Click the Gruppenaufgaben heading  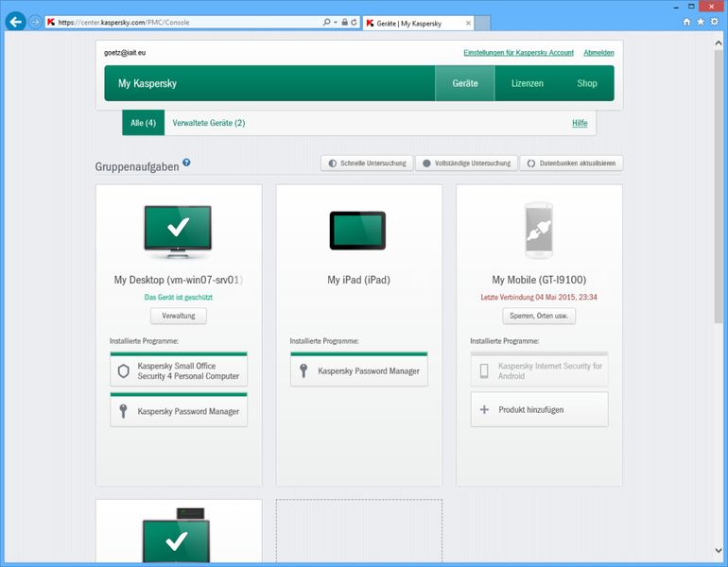137,166
